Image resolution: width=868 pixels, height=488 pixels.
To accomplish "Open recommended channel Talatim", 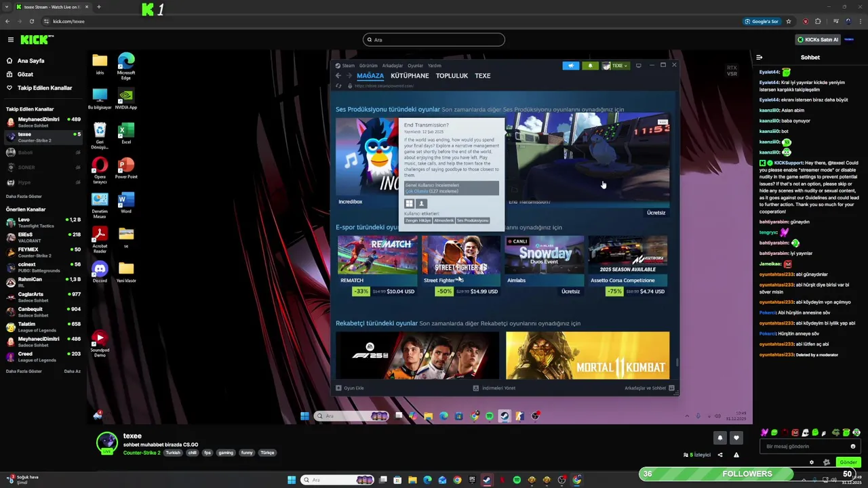I will (x=43, y=327).
